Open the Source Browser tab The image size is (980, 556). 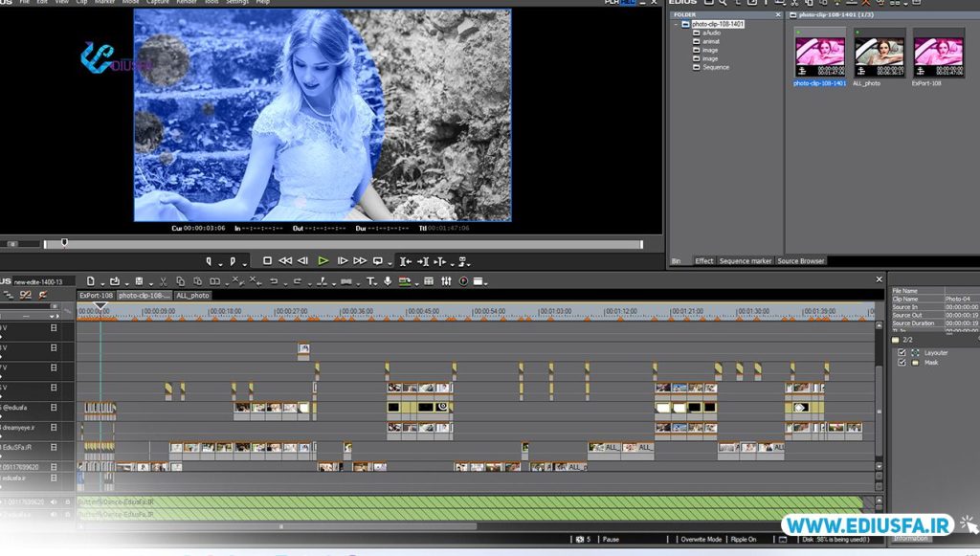[801, 261]
